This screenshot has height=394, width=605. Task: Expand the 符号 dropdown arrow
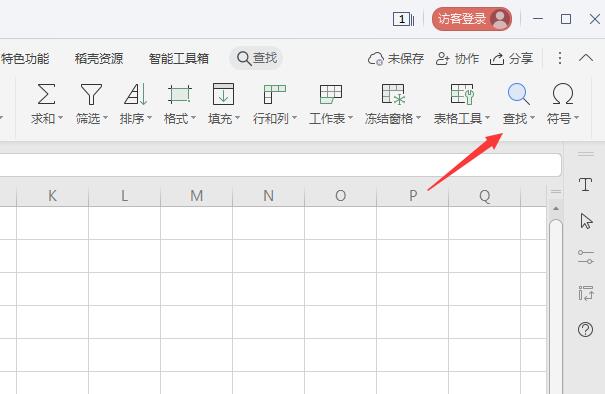(x=576, y=117)
